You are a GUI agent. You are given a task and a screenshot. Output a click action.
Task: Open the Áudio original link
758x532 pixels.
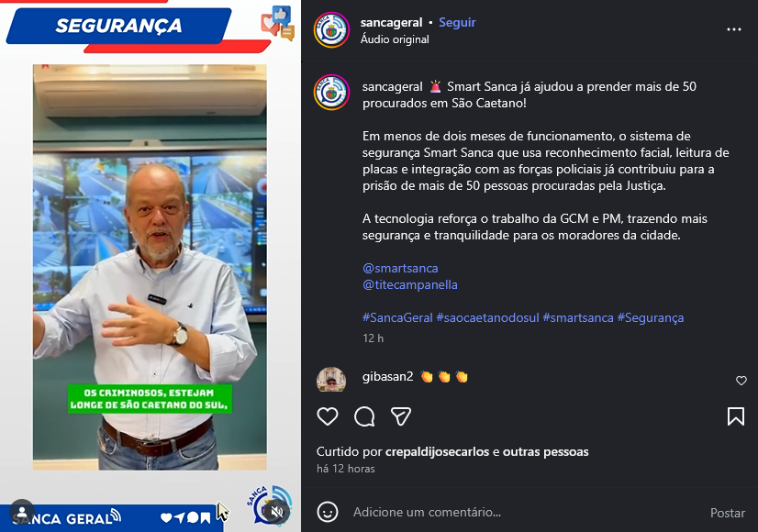[395, 39]
